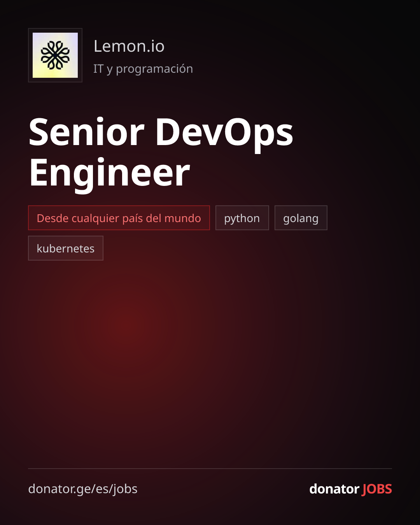420x525 pixels.
Task: Select the IT y programación category label
Action: (143, 69)
